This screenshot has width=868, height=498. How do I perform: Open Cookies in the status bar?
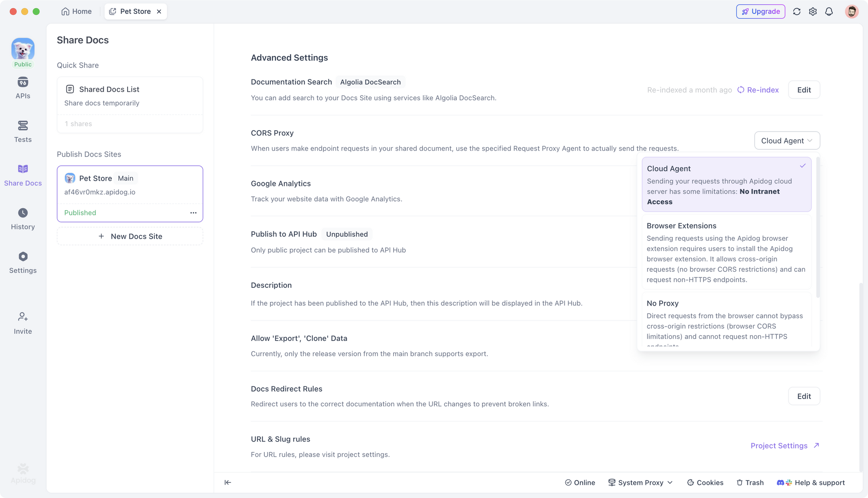pyautogui.click(x=705, y=482)
